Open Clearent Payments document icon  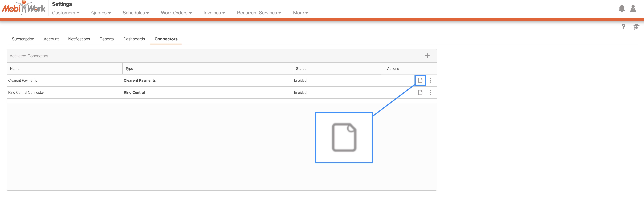(x=420, y=80)
